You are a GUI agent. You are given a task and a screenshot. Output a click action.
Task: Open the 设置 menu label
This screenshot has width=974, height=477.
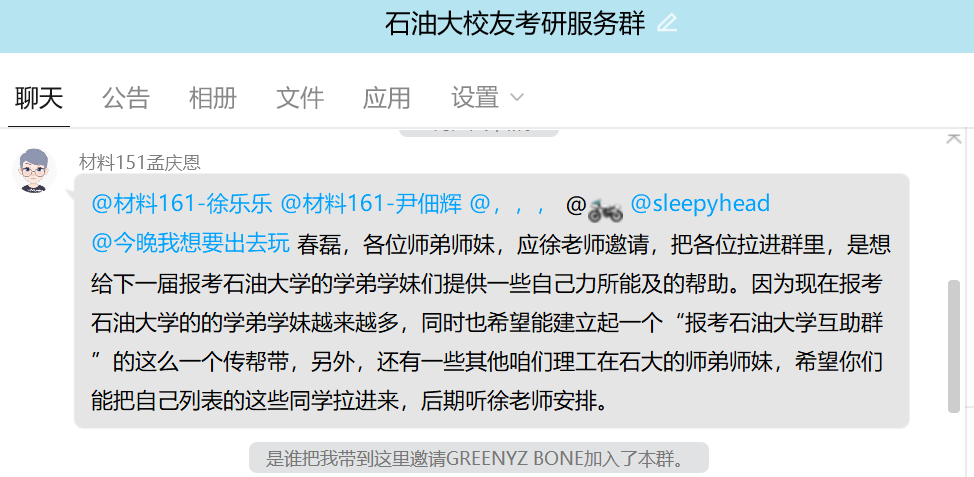[475, 98]
